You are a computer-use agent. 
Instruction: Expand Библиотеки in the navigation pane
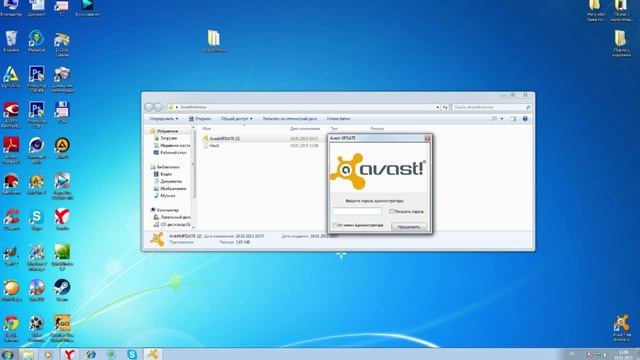pyautogui.click(x=165, y=167)
